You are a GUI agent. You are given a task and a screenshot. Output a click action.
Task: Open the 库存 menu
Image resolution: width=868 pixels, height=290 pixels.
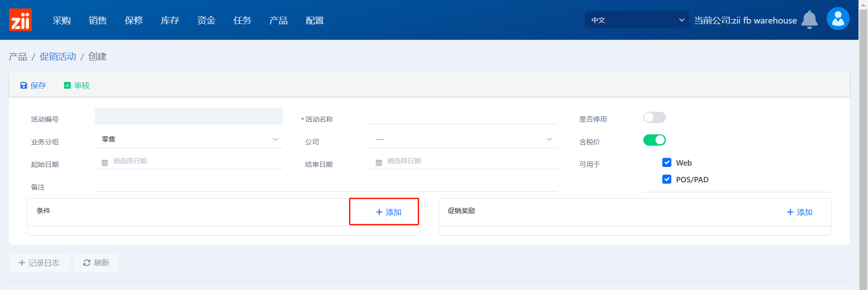click(170, 20)
